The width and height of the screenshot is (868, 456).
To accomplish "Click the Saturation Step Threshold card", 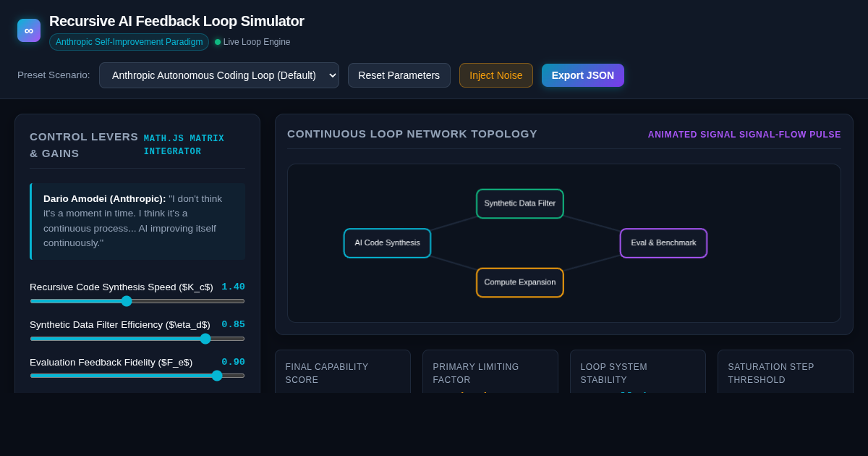I will tap(786, 372).
